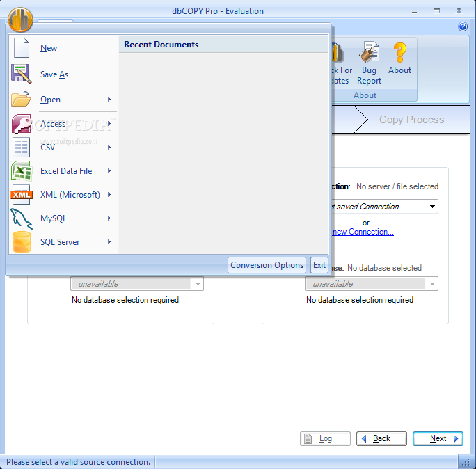The height and width of the screenshot is (469, 476).
Task: Click the Copy Process wizard step
Action: coord(411,119)
